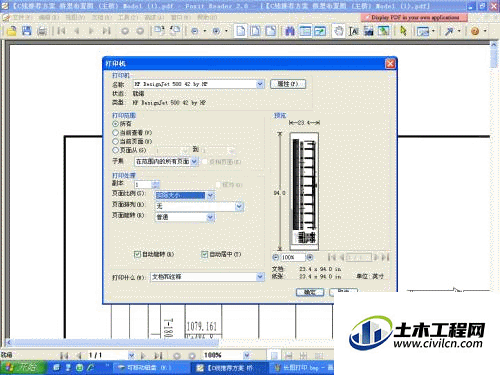This screenshot has height=375, width=500.
Task: Open the 页面排列 page arrangement dropdown
Action: pyautogui.click(x=239, y=206)
